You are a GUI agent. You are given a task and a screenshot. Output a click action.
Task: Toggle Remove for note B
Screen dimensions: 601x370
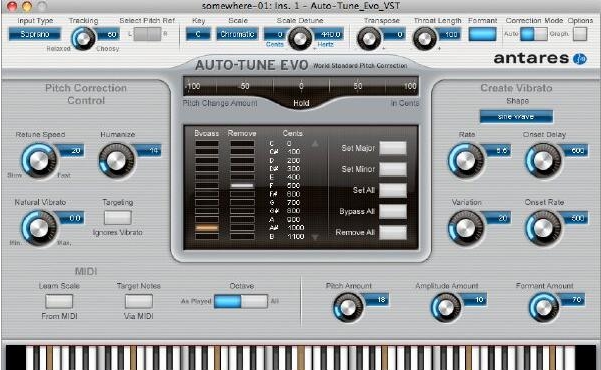[242, 236]
